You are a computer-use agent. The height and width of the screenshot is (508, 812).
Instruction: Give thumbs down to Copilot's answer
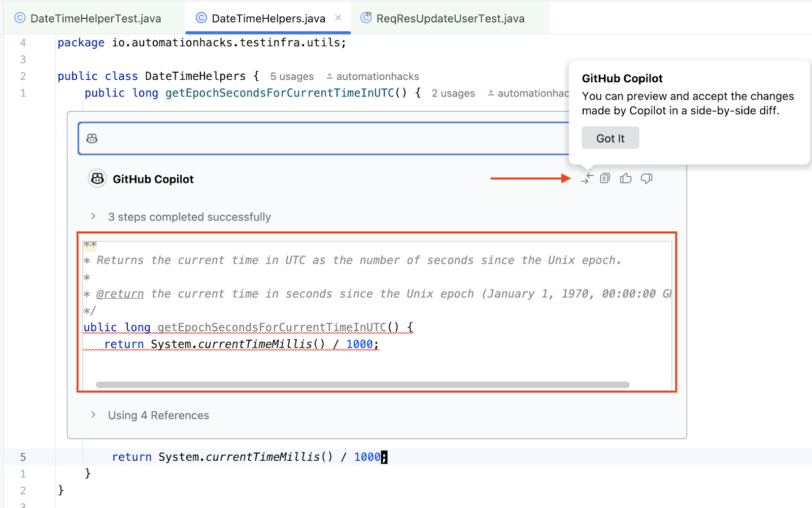647,178
